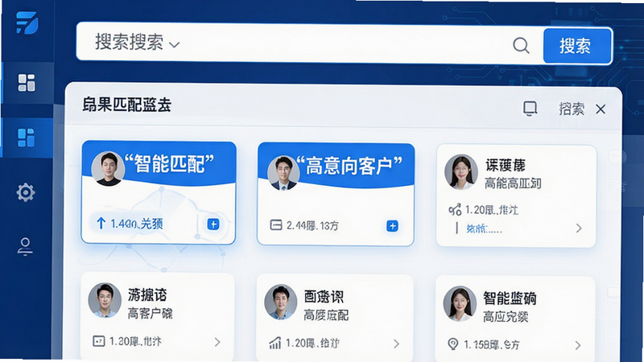644x362 pixels.
Task: Click the magnifier icon in search bar
Action: 521,45
